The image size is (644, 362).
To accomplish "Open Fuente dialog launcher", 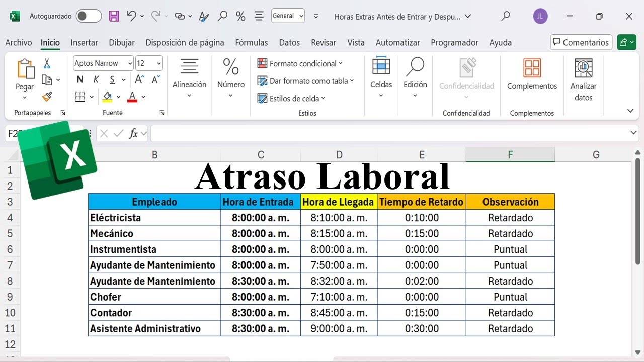I will 162,113.
